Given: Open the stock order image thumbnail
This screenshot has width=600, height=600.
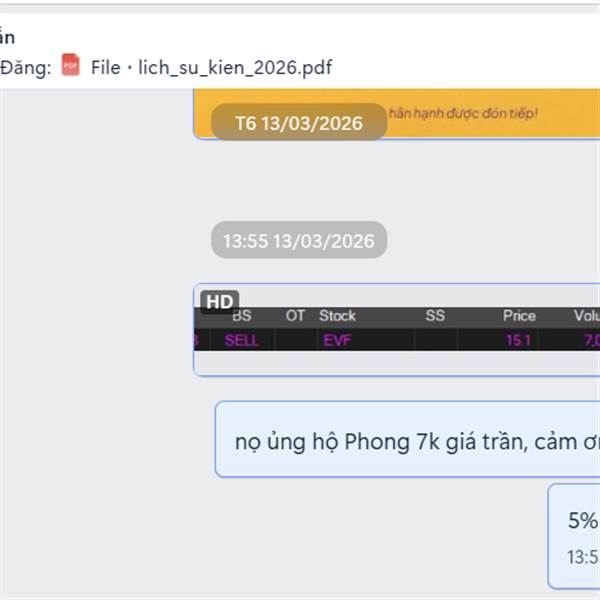Looking at the screenshot, I should [396, 330].
